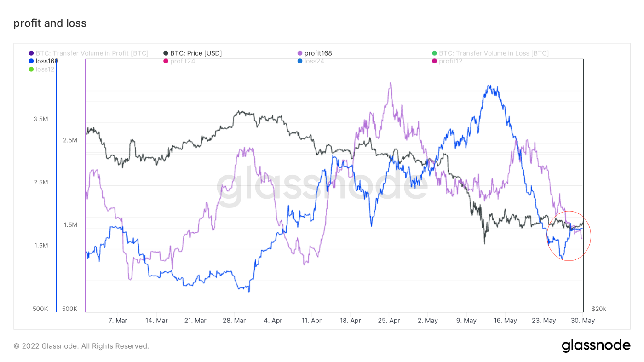The height and width of the screenshot is (362, 644).
Task: Click the black dot beside BTC: Price
Action: 166,53
